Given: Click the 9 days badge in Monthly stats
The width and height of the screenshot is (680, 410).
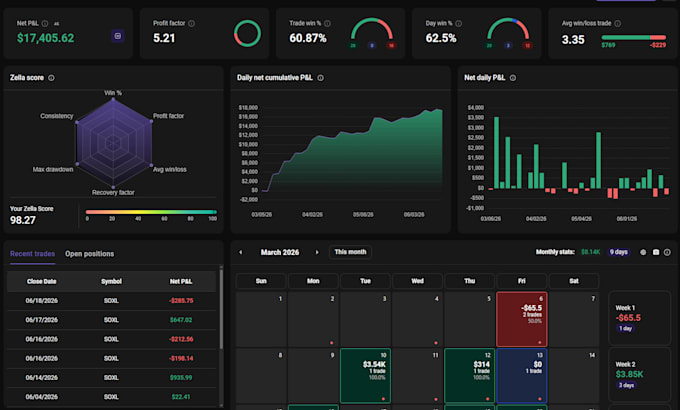Looking at the screenshot, I should [618, 252].
